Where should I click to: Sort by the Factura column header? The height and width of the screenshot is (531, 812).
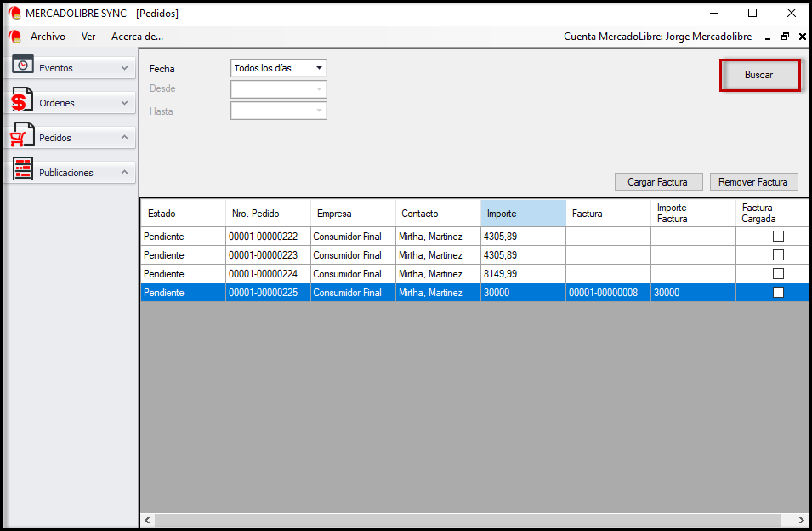[608, 214]
